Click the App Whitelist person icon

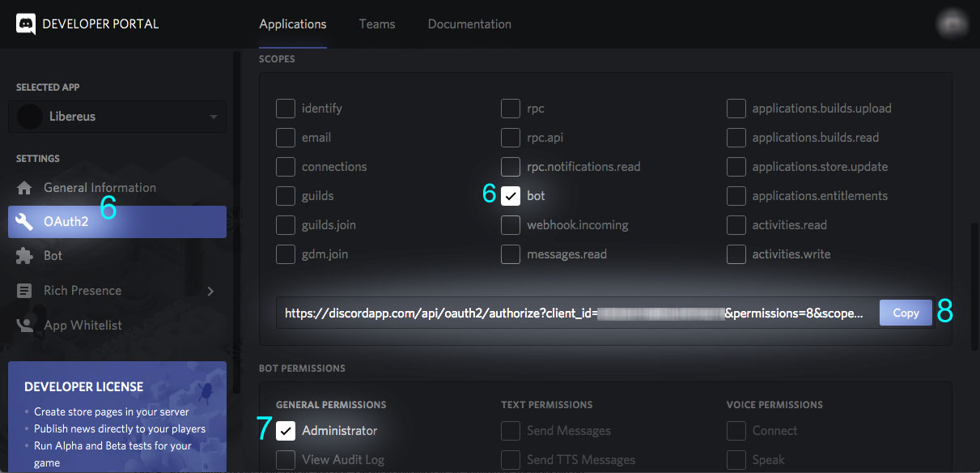point(24,325)
